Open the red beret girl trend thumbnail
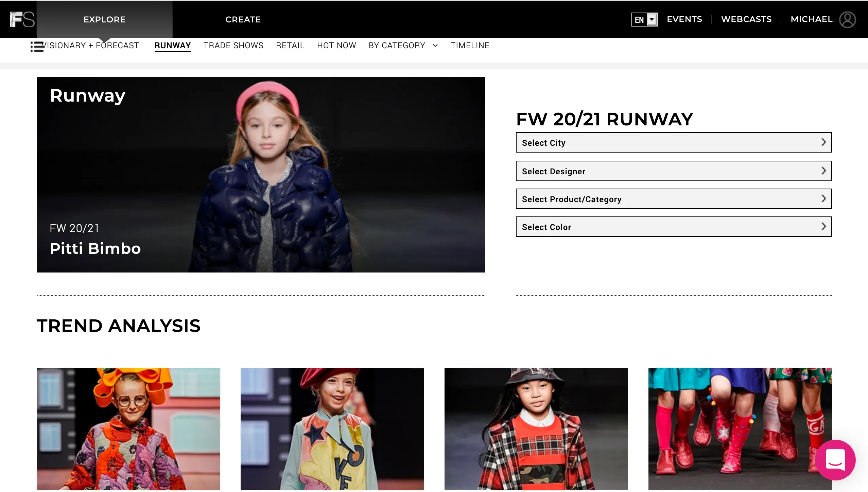 332,429
